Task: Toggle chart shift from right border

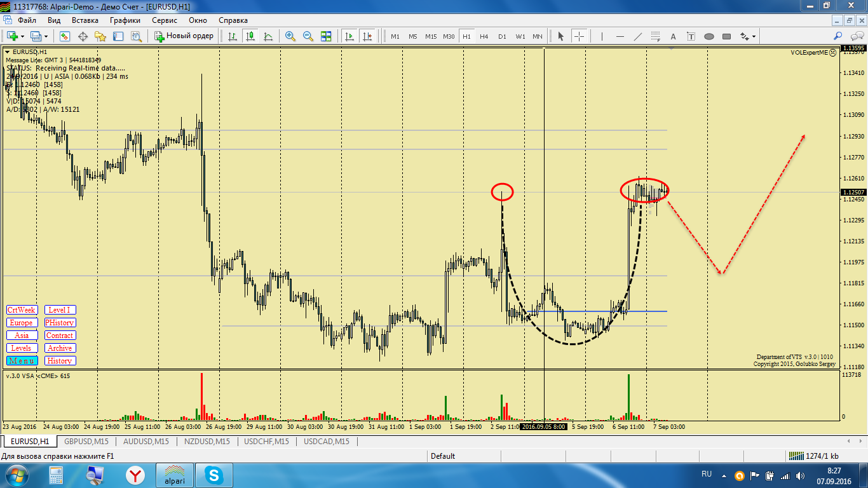Action: click(367, 36)
